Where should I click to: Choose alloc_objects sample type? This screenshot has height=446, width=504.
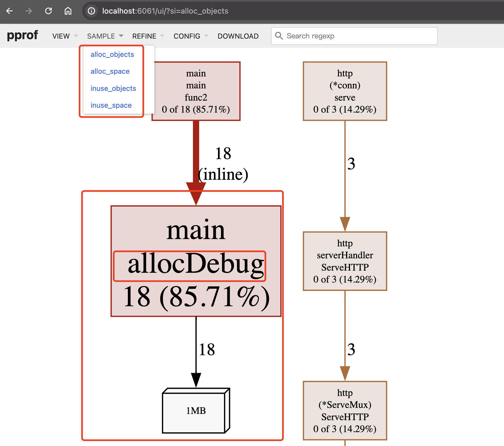(112, 54)
